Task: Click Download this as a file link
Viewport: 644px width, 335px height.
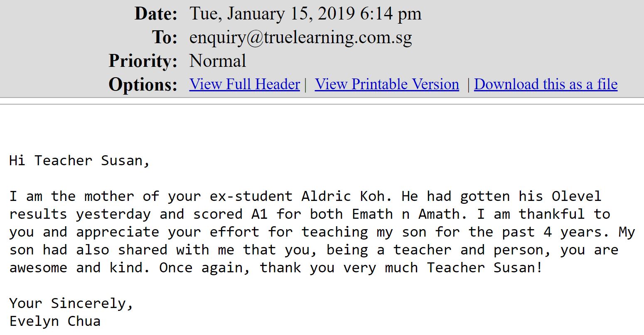Action: click(546, 84)
